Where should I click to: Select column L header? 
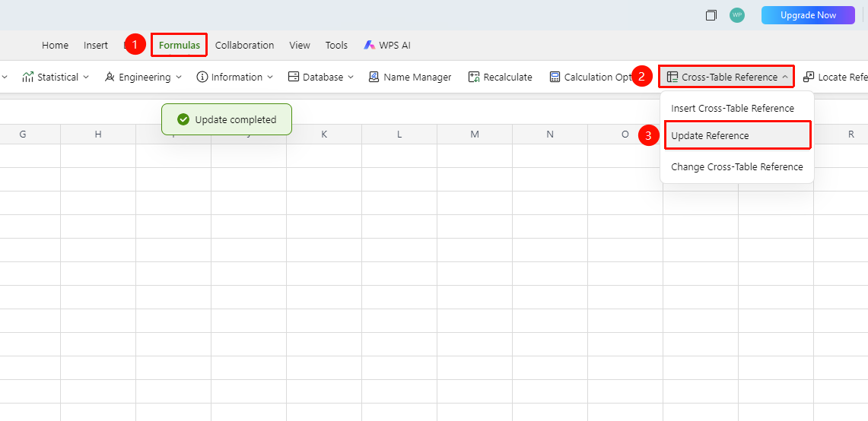[x=399, y=135]
